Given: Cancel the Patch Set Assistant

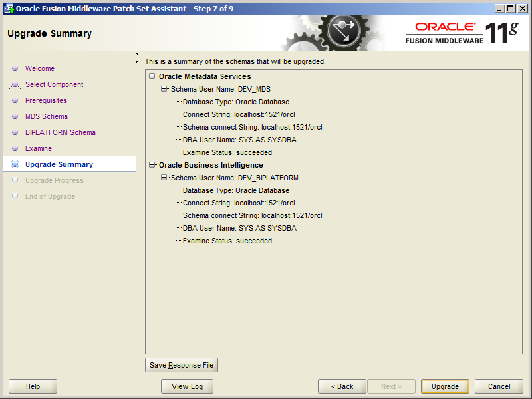Looking at the screenshot, I should tap(499, 386).
